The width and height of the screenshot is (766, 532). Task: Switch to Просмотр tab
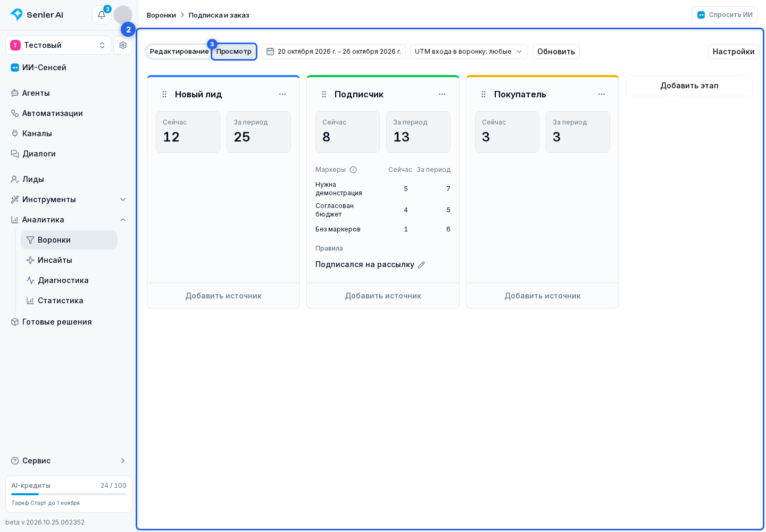(234, 52)
